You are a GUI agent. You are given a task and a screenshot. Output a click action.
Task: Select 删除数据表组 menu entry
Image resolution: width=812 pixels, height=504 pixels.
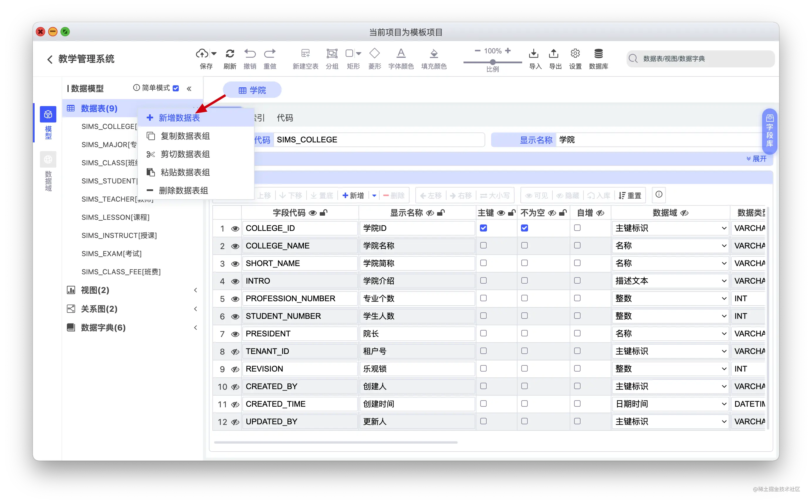[183, 190]
